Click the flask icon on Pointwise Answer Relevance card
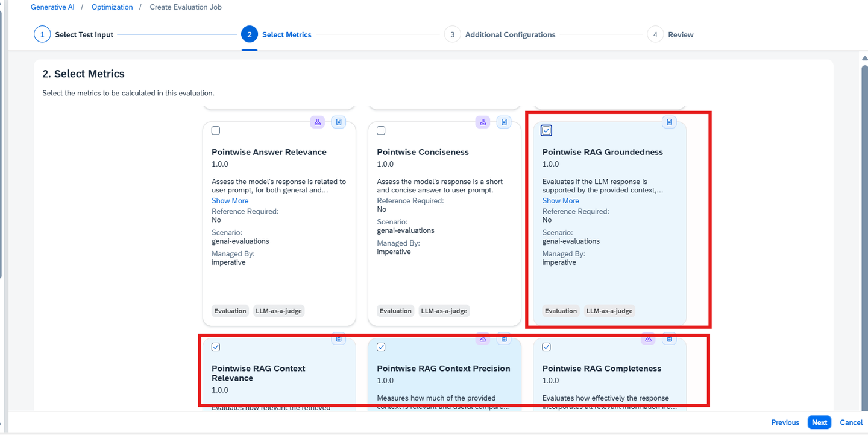 pos(318,122)
